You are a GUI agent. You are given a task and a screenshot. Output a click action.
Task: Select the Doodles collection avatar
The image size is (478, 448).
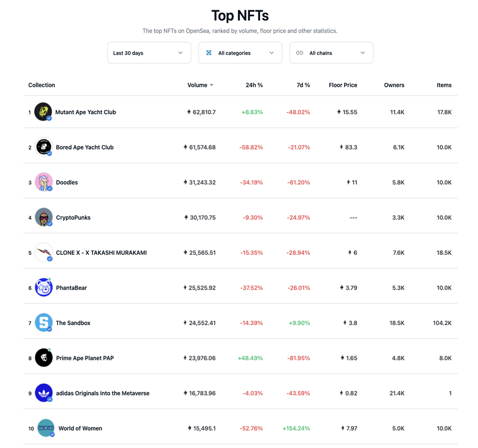coord(43,182)
